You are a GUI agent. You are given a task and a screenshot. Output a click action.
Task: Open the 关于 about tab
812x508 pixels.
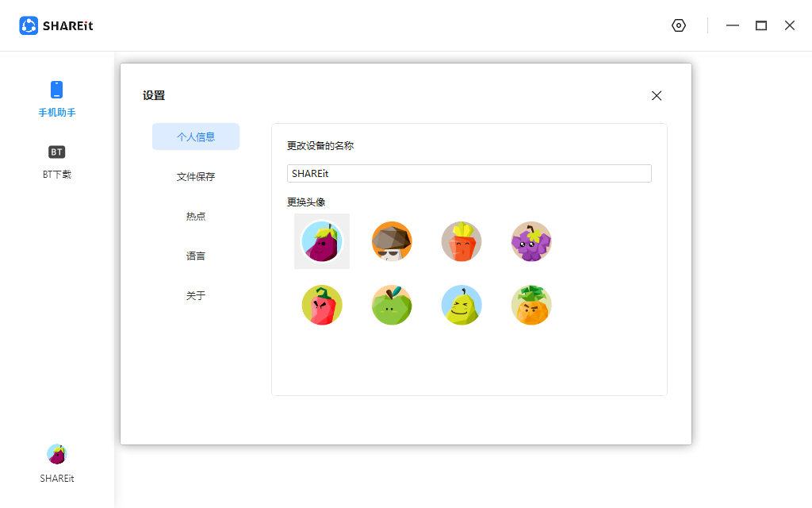[196, 295]
